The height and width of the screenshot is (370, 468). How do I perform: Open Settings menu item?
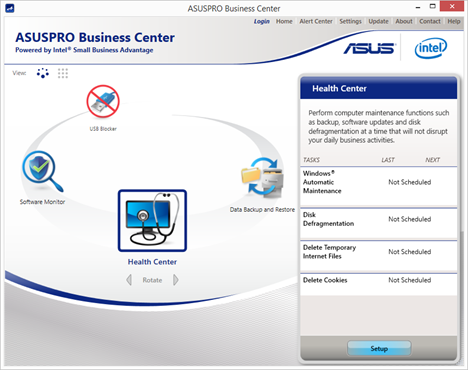pos(350,21)
